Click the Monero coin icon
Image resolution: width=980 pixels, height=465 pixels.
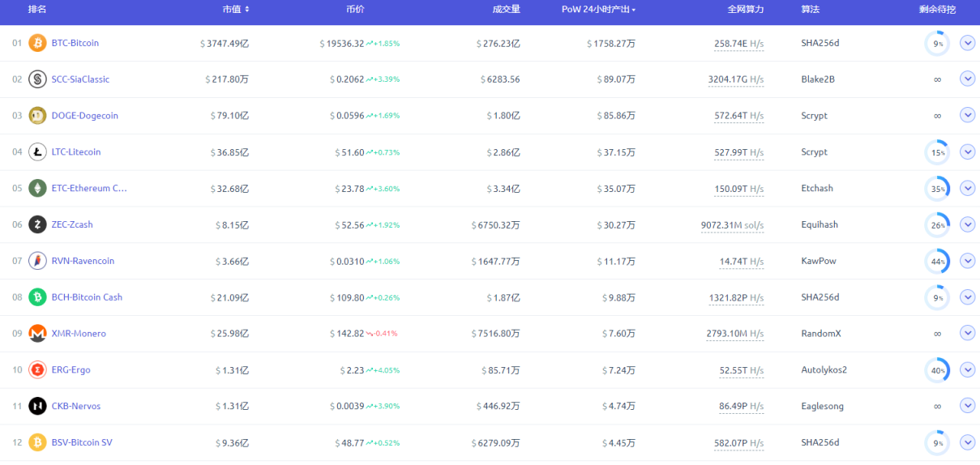point(37,334)
